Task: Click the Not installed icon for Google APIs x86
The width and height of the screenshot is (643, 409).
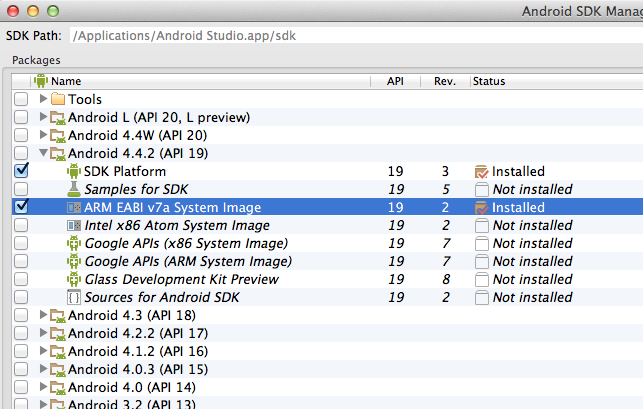Action: 482,244
